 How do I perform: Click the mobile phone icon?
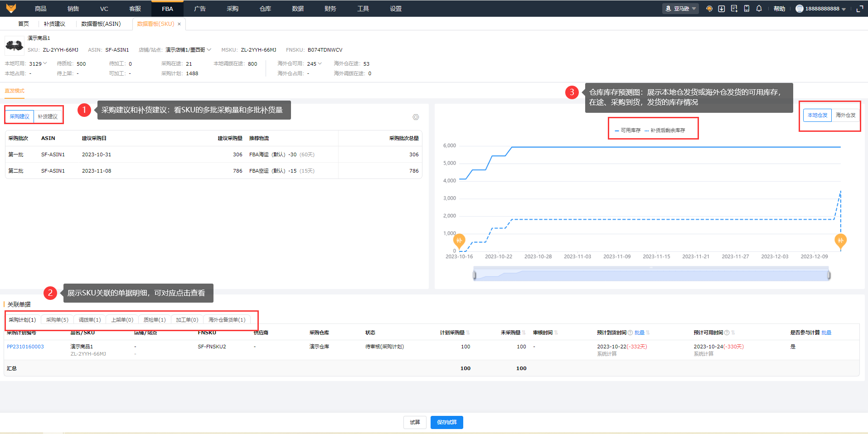[747, 9]
